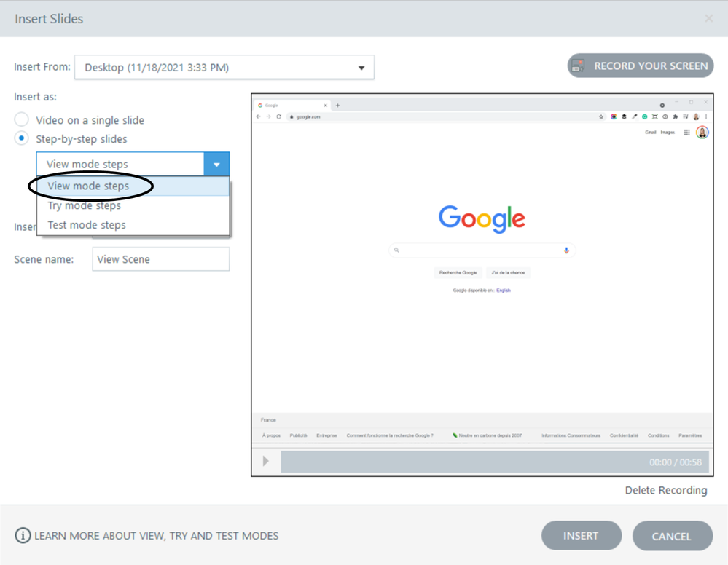Select Step-by-step slides radio option
Viewport: 728px width, 565px height.
click(x=21, y=138)
